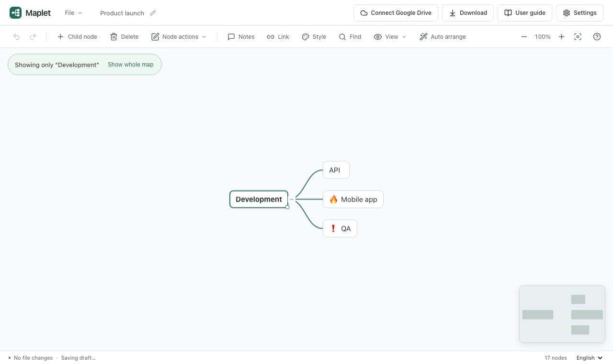Expand the View dropdown
The height and width of the screenshot is (364, 613).
(390, 37)
